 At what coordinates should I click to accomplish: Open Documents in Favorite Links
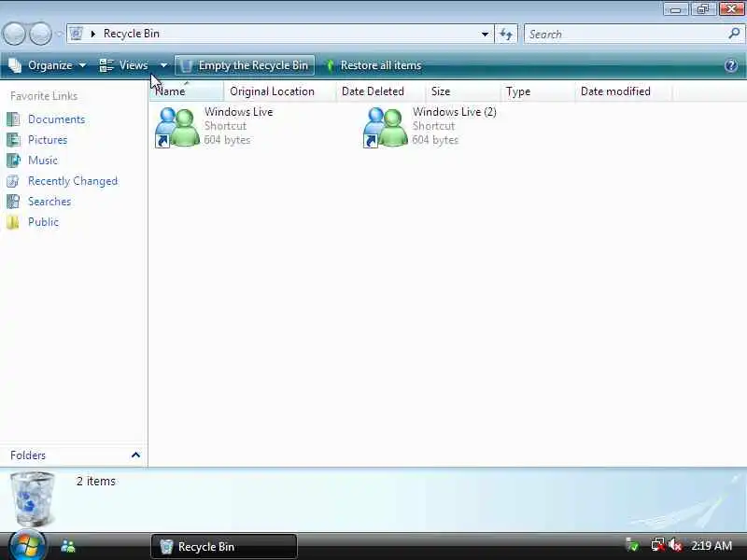pos(56,119)
